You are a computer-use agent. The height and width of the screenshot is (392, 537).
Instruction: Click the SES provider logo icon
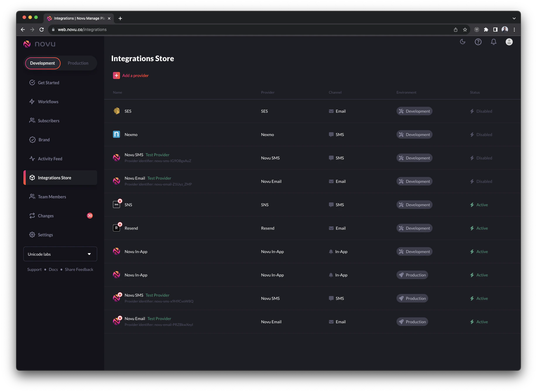(x=116, y=111)
